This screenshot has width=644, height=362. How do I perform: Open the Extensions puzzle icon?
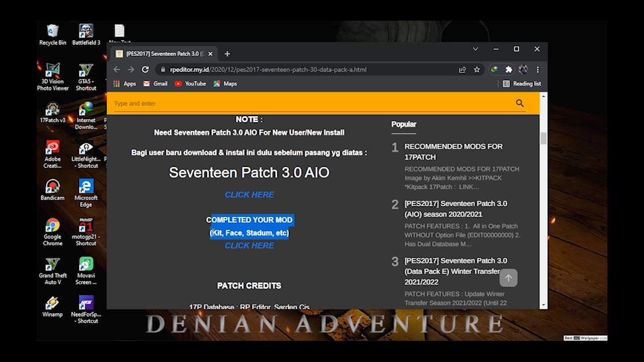coord(509,69)
